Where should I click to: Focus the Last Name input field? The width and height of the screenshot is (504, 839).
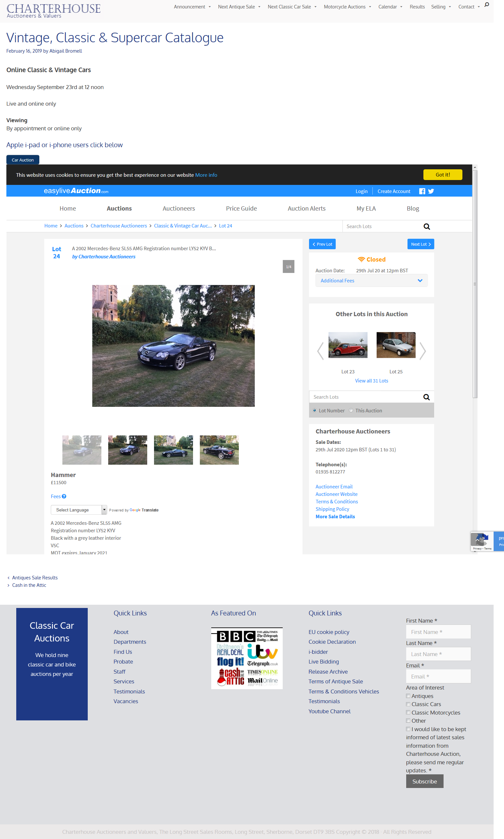438,654
